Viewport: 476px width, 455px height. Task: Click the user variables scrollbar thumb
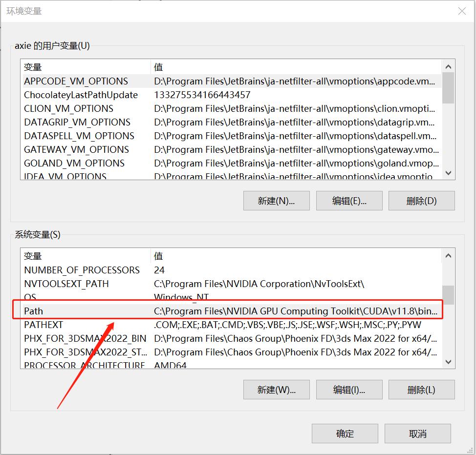(448, 88)
